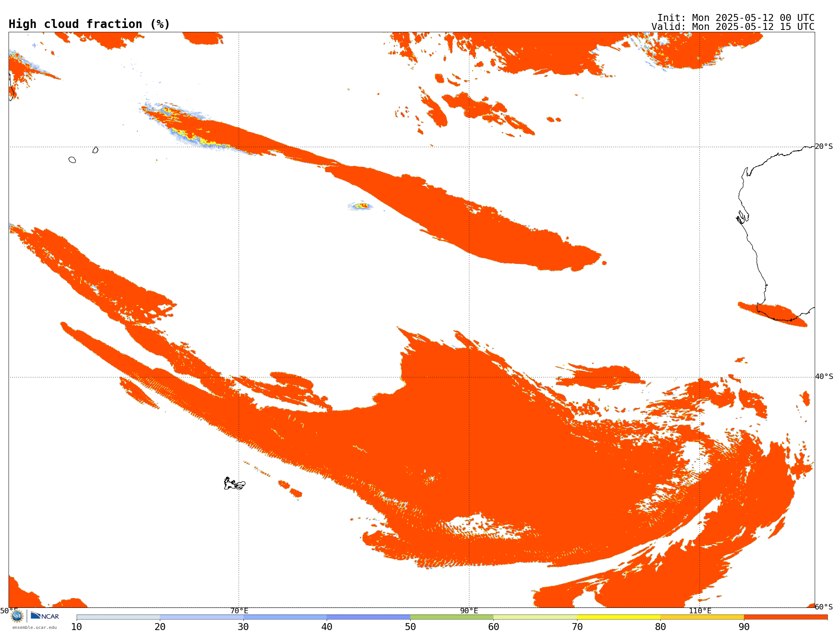
Task: Click the colorbar tick label 70
Action: [577, 627]
